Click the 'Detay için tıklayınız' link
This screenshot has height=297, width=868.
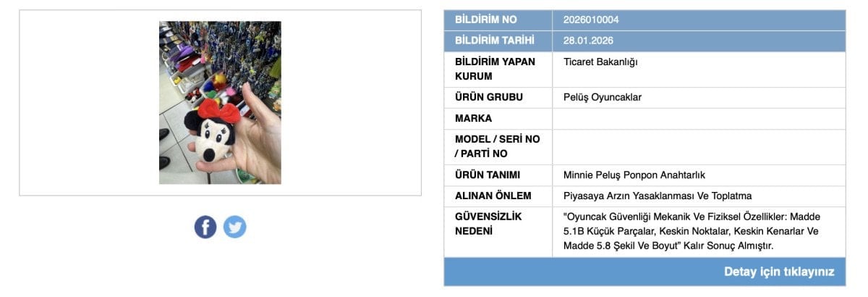(779, 272)
